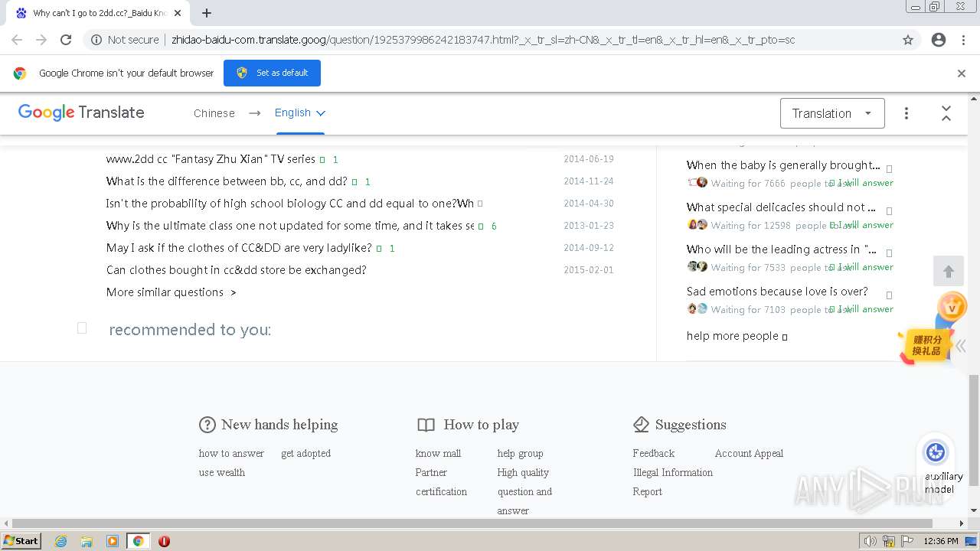Click the 'use wealth' footer link
Image resolution: width=980 pixels, height=551 pixels.
point(222,472)
